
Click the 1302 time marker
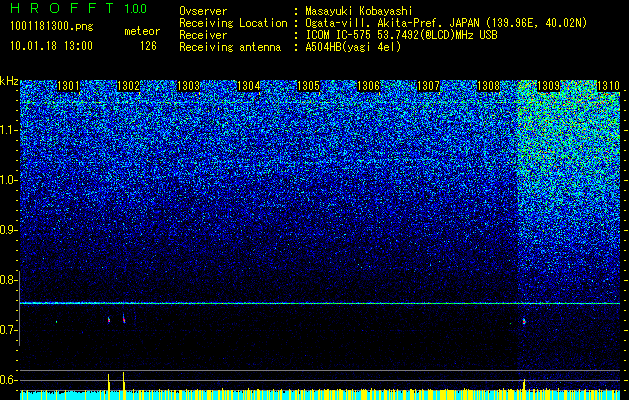click(128, 86)
